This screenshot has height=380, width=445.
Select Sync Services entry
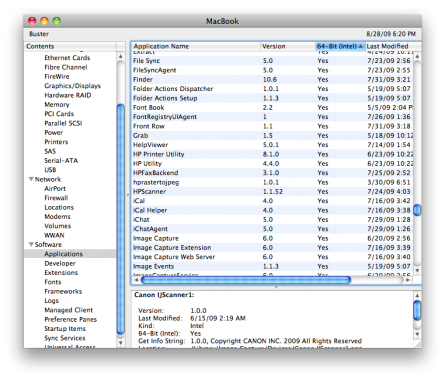click(x=65, y=338)
